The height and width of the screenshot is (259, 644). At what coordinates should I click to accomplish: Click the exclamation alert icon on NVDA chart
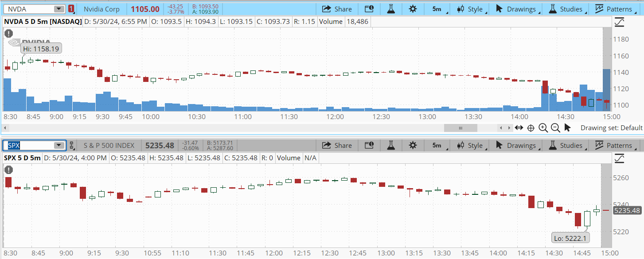(8, 33)
